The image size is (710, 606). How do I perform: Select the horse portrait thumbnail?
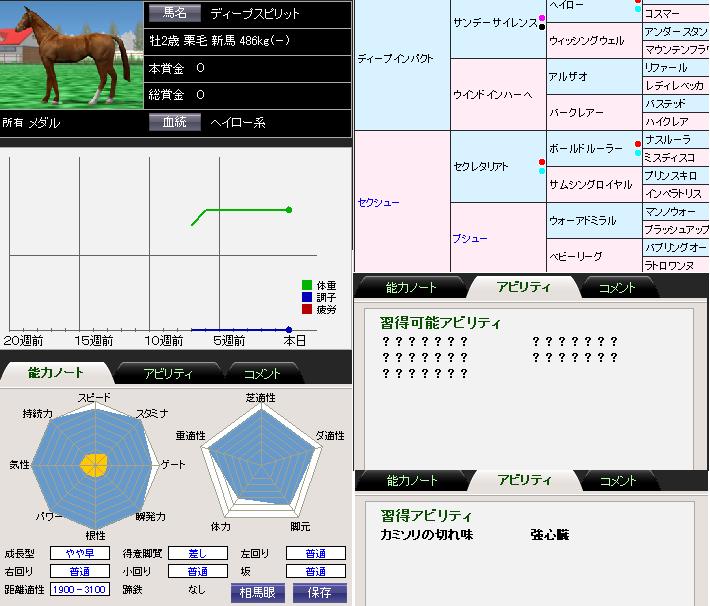72,55
